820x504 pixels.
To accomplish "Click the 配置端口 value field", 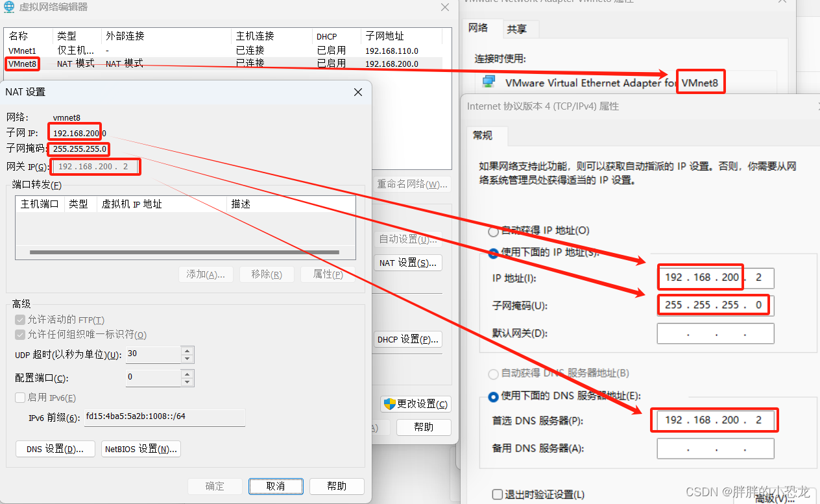I will point(153,378).
